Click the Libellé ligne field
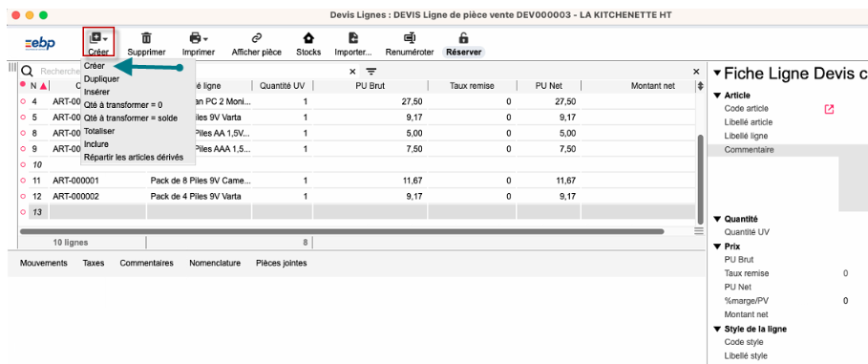Image resolution: width=868 pixels, height=364 pixels. tap(745, 136)
